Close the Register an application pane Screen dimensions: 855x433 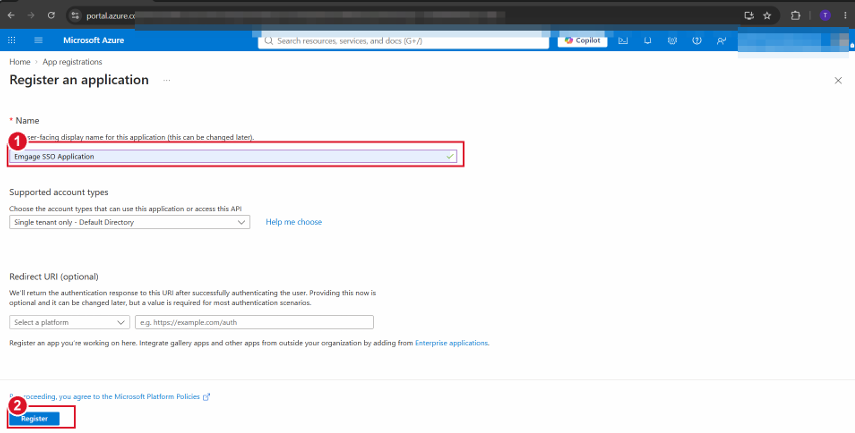click(838, 81)
